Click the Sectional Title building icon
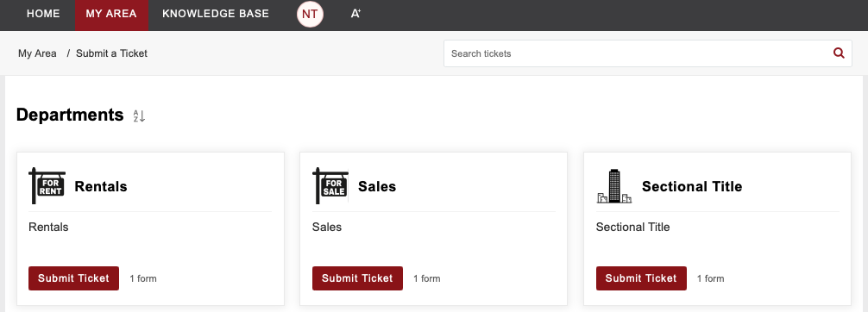The width and height of the screenshot is (868, 312). coord(614,186)
